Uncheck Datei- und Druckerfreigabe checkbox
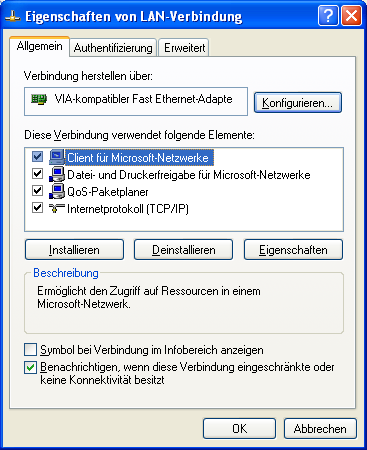 point(37,174)
